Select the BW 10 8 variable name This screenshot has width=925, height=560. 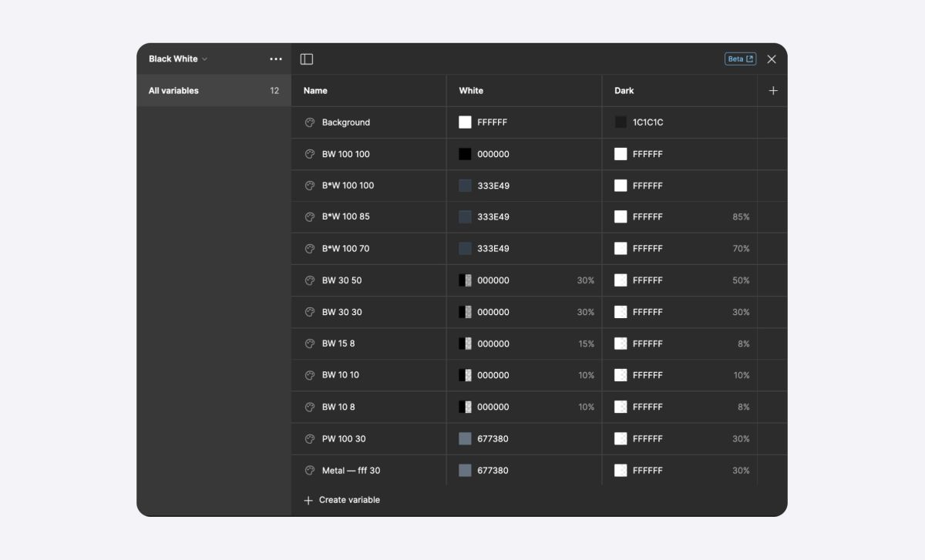click(x=338, y=407)
